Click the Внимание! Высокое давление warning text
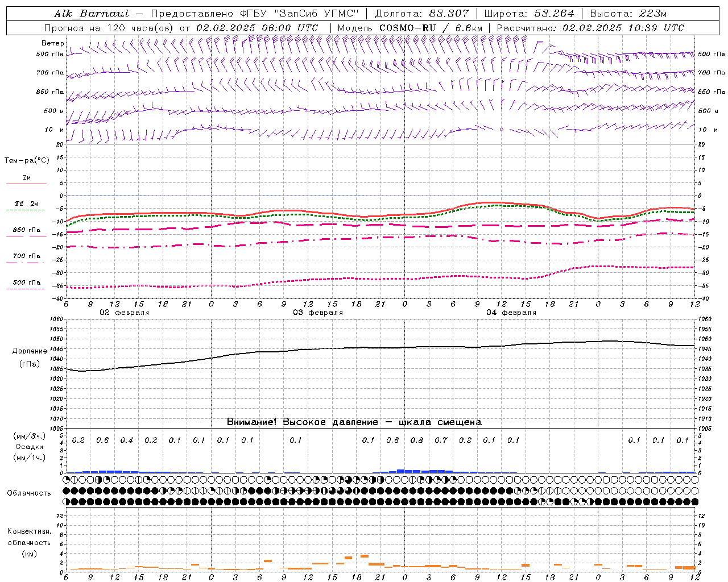728x582 pixels. [354, 422]
